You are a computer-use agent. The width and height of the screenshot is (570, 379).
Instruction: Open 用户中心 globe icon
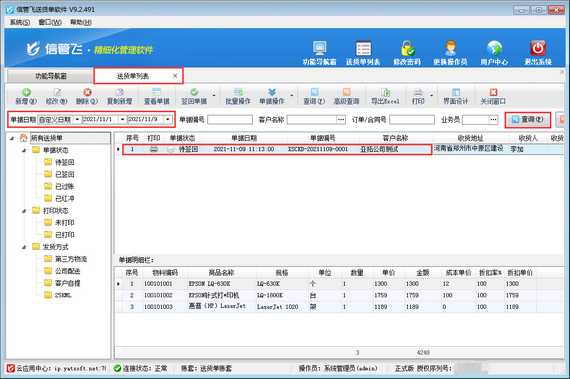(494, 48)
